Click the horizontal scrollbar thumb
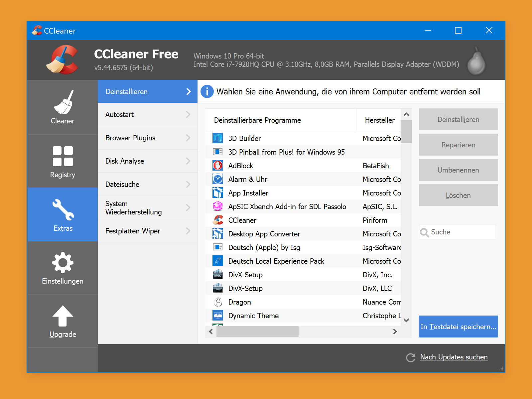The width and height of the screenshot is (532, 399). (257, 332)
